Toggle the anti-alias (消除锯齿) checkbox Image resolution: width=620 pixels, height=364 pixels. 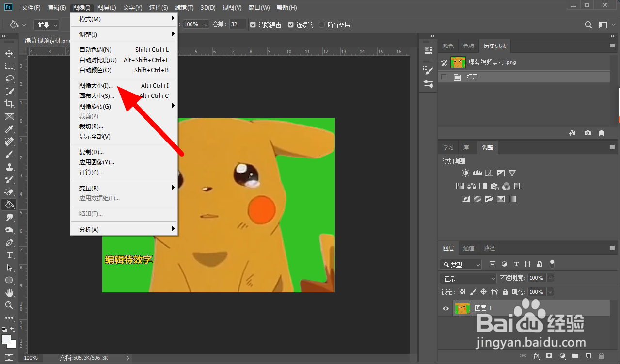(253, 25)
